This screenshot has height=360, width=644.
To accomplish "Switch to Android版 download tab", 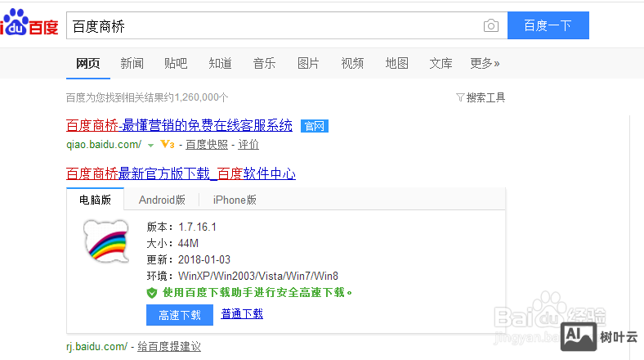I will [x=162, y=200].
